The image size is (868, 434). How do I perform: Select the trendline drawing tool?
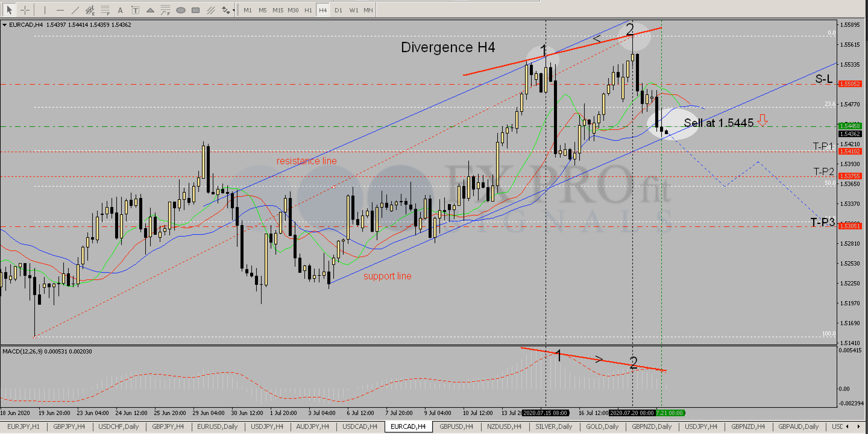pos(75,10)
